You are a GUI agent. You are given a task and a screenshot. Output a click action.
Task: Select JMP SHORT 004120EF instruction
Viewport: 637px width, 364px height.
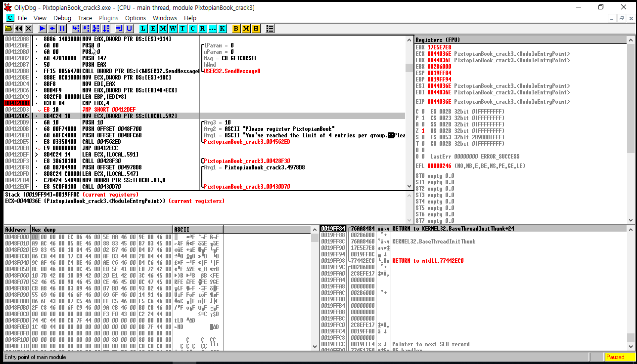[x=108, y=109]
